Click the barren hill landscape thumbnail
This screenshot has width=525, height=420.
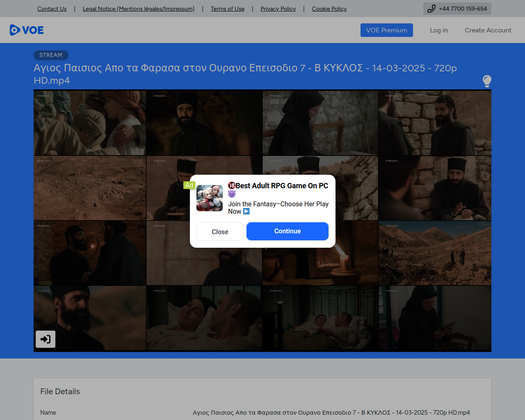90,188
